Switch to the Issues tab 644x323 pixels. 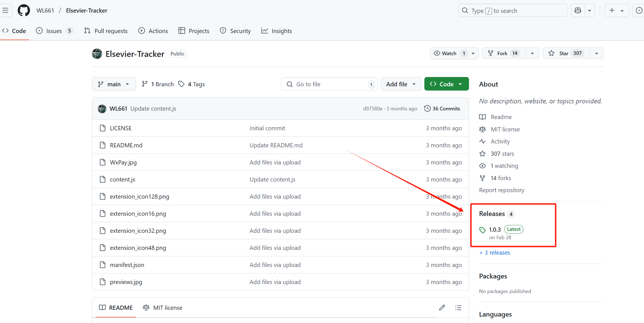(54, 31)
